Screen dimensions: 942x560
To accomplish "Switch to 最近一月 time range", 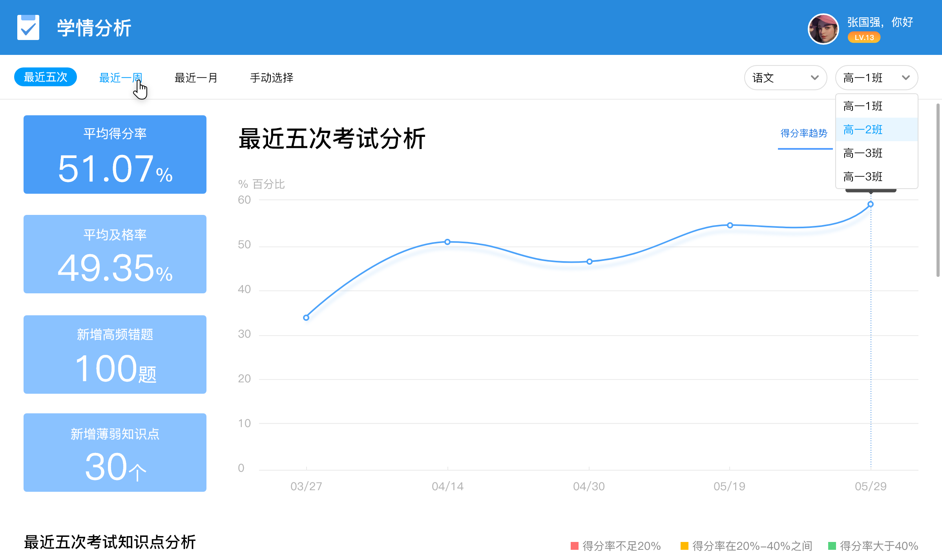I will (196, 78).
